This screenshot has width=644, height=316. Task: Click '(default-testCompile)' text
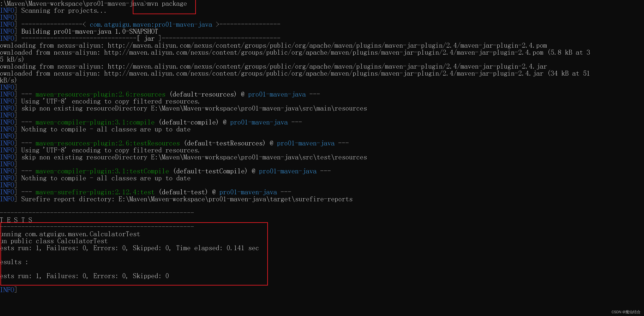pyautogui.click(x=210, y=172)
